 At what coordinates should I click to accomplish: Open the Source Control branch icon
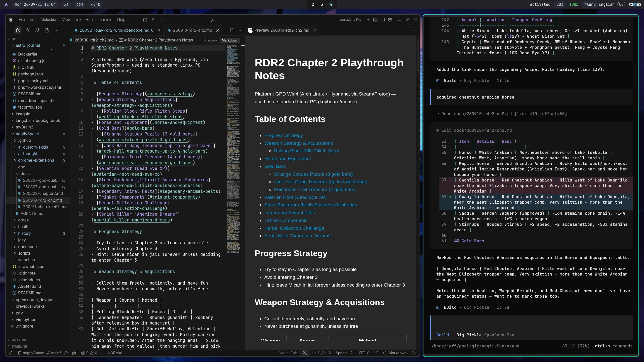(37, 30)
